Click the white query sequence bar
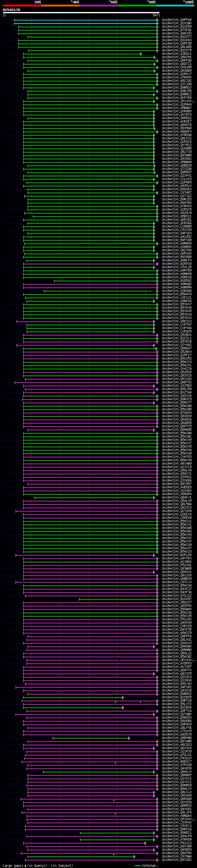The height and width of the screenshot is (868, 197). pyautogui.click(x=81, y=13)
